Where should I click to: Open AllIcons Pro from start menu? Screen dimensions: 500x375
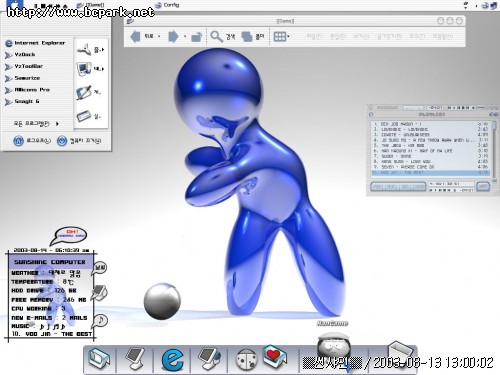(28, 90)
